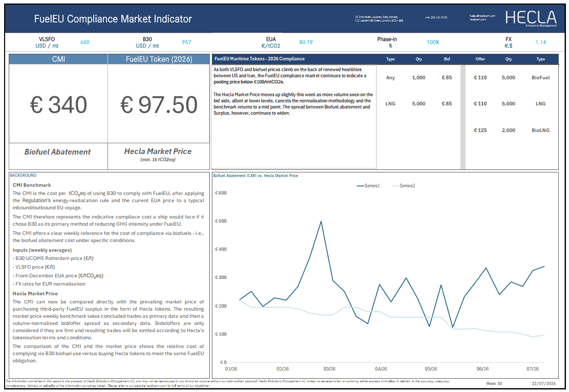Select the LNG bid quantity 5,000
This screenshot has width=569, height=392.
[419, 104]
